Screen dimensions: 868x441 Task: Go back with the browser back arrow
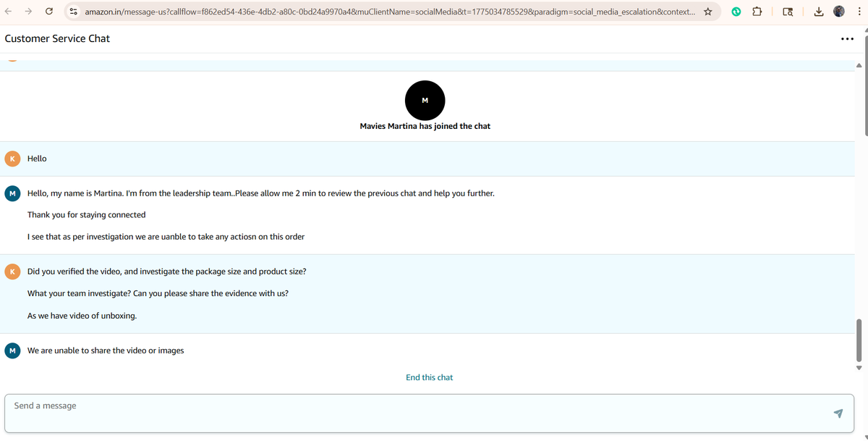[9, 12]
